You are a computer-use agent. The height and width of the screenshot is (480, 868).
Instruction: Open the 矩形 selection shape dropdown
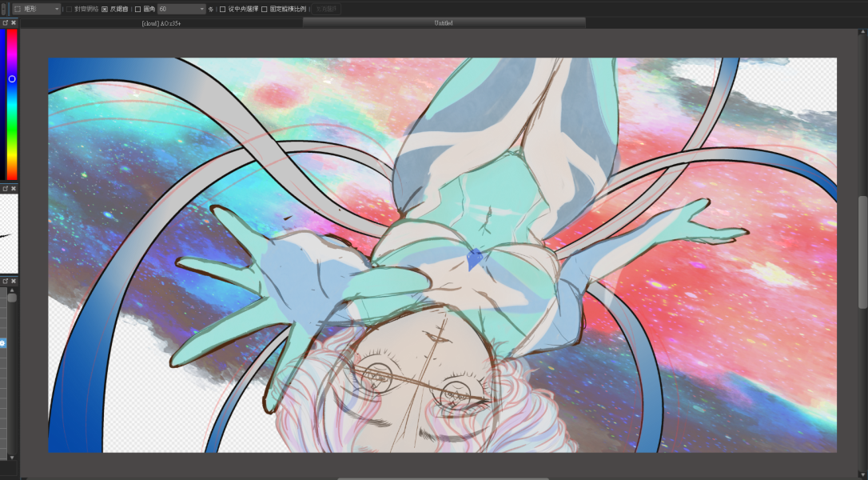[x=36, y=9]
